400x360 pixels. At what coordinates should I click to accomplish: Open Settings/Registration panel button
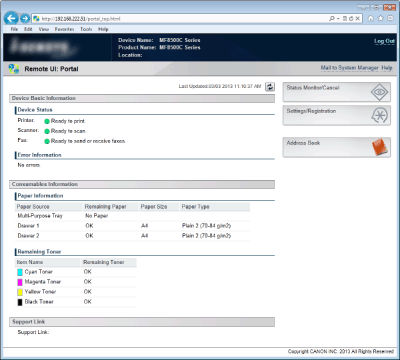click(x=336, y=115)
